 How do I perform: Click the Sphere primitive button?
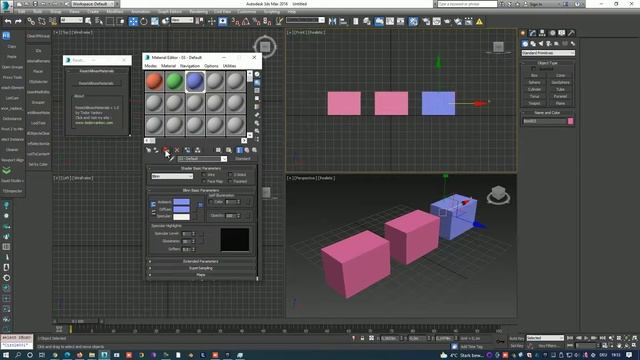pos(534,82)
